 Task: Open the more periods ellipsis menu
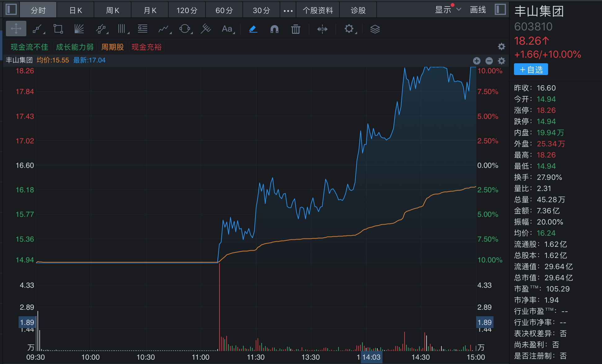[x=288, y=11]
